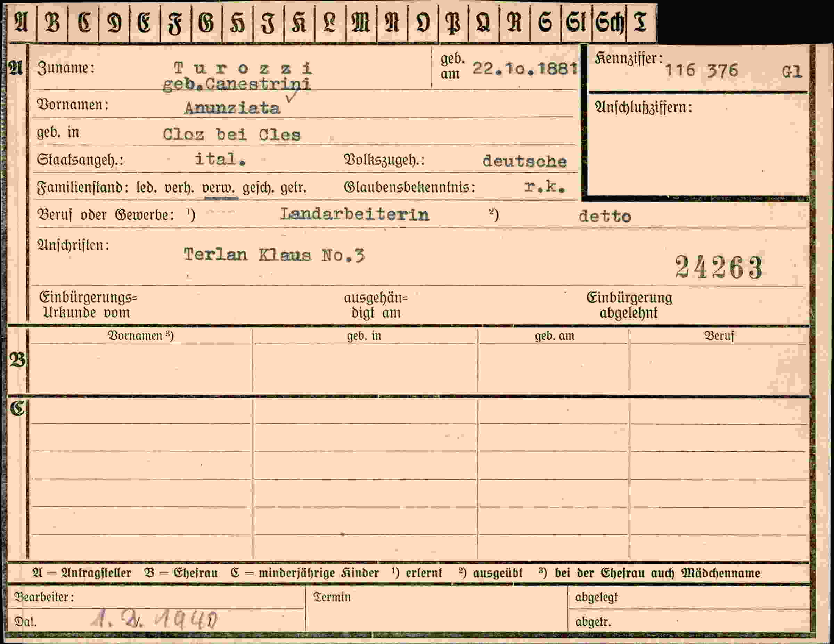Click the ethnicity value 'deutsche'
The image size is (834, 644).
point(525,162)
